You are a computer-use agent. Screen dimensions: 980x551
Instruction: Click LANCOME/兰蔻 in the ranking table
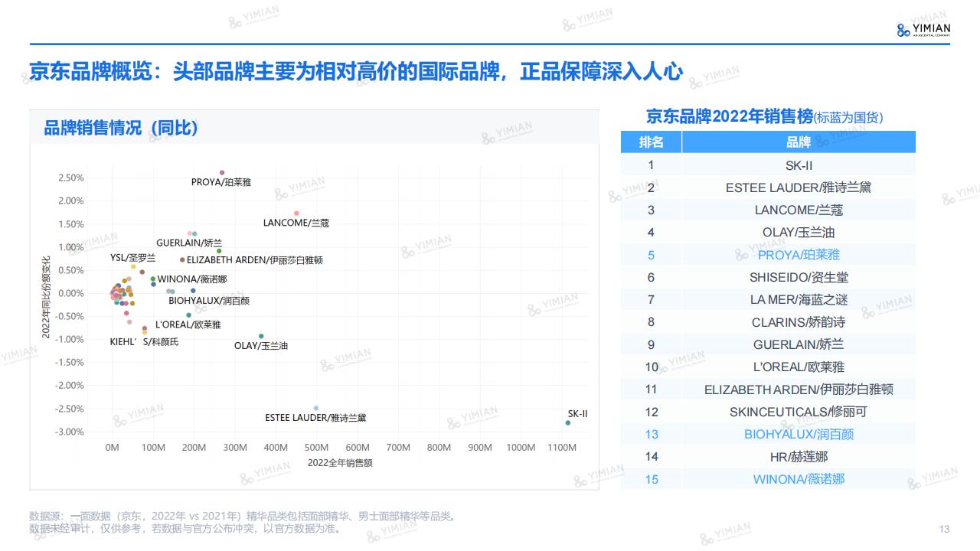pos(799,210)
